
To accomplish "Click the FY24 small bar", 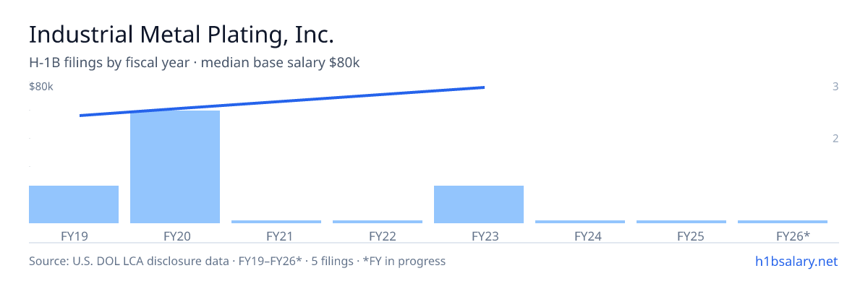I will click(580, 222).
